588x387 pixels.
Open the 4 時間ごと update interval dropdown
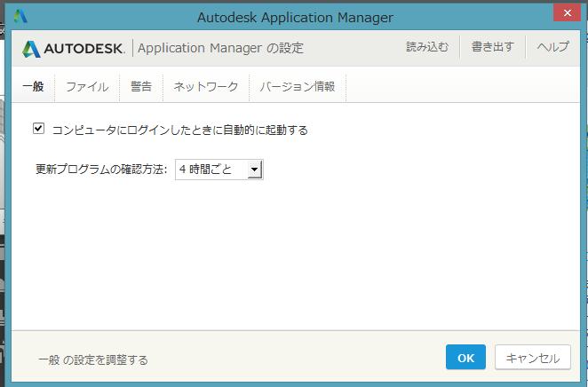coord(219,170)
